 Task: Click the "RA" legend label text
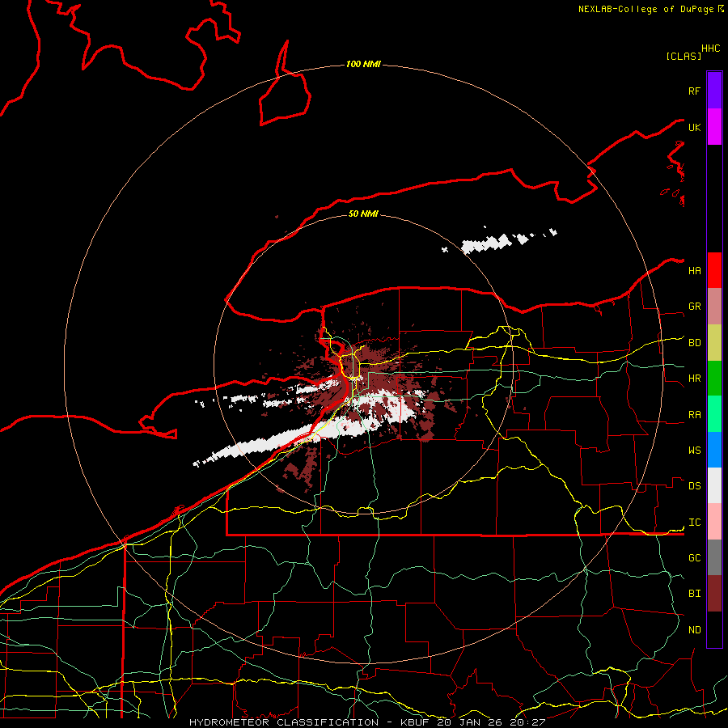[694, 415]
